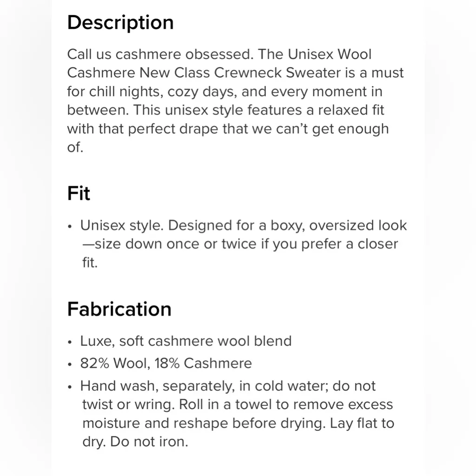This screenshot has height=476, width=476.
Task: Click "Designed for a boxy, oversized look"
Action: point(287,226)
